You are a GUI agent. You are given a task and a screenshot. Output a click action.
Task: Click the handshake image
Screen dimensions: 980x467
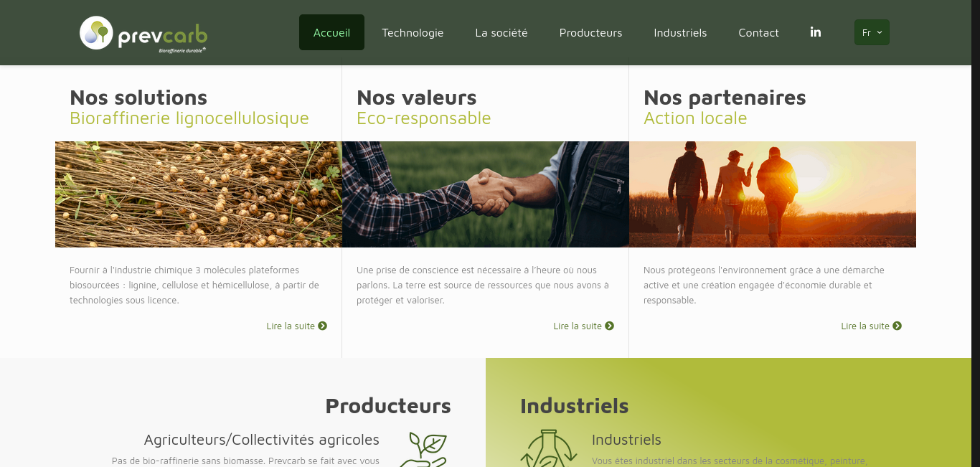pos(486,194)
